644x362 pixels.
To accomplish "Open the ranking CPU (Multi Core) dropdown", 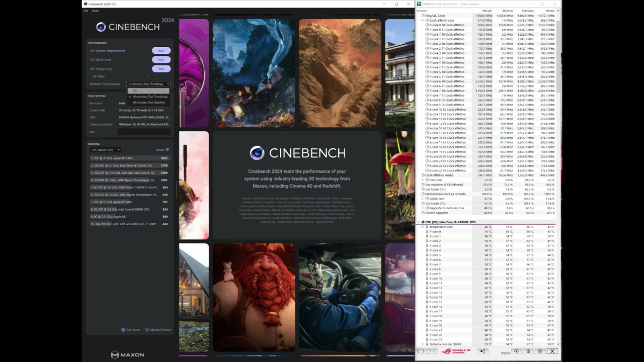I will (x=105, y=150).
